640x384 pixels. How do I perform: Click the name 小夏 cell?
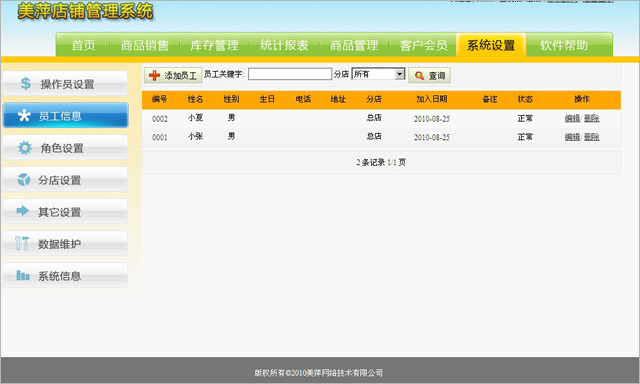click(195, 118)
